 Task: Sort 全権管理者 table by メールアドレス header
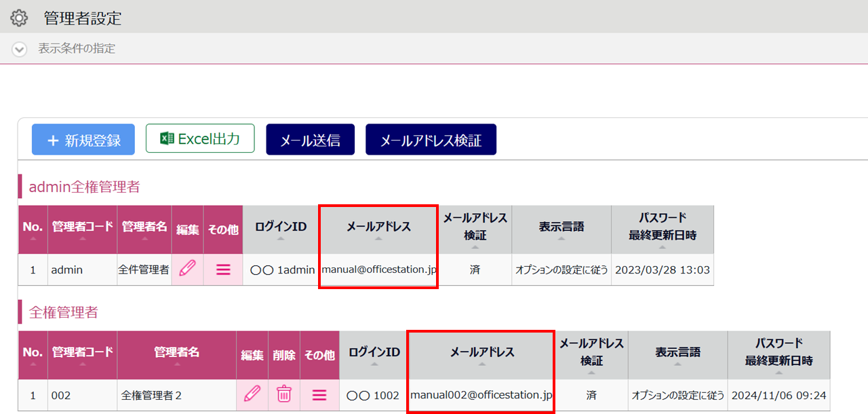481,355
